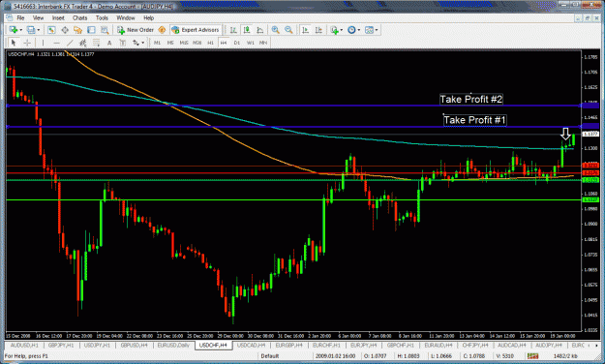Open the Templates dropdown arrow
Screen dimensions: 605x364
[x=377, y=30]
